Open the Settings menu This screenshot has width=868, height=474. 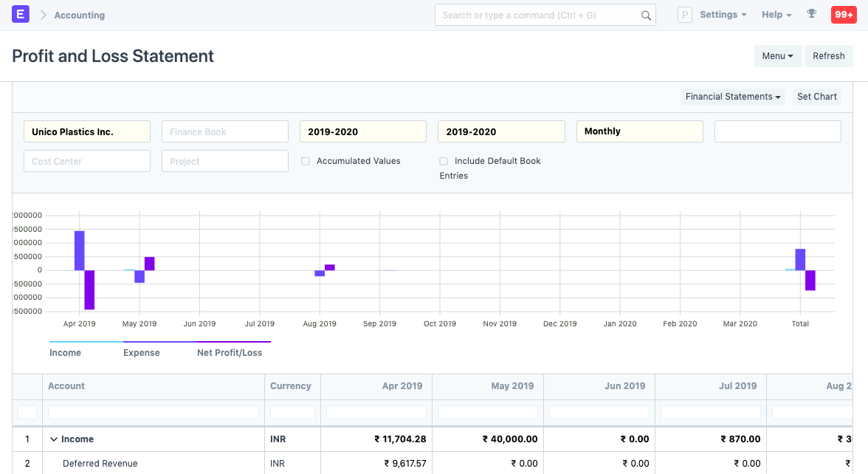[723, 15]
